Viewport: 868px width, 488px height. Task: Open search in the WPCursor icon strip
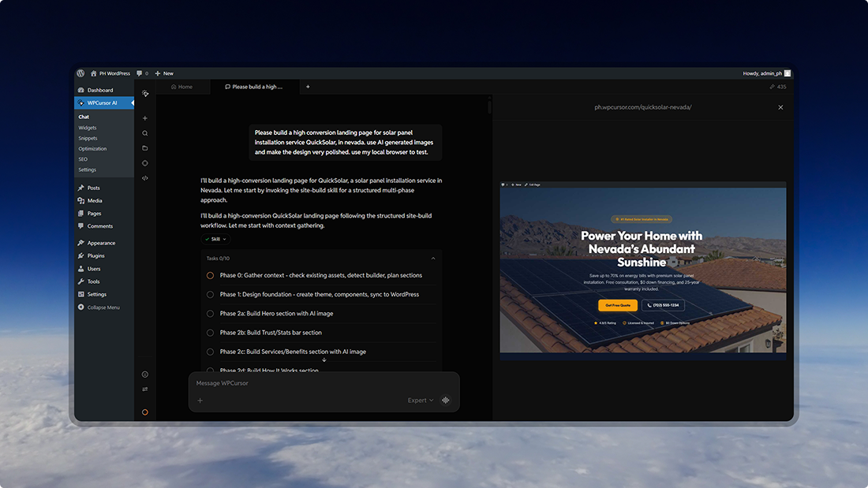pos(145,132)
